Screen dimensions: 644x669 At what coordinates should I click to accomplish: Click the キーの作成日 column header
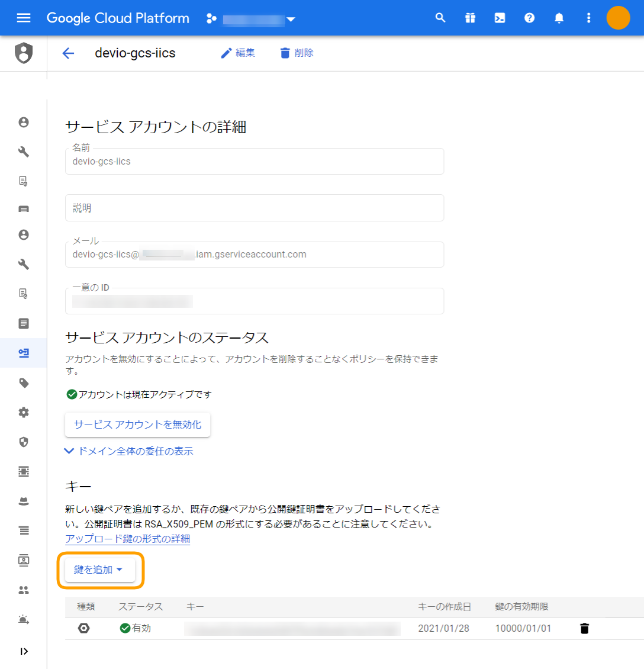click(445, 607)
